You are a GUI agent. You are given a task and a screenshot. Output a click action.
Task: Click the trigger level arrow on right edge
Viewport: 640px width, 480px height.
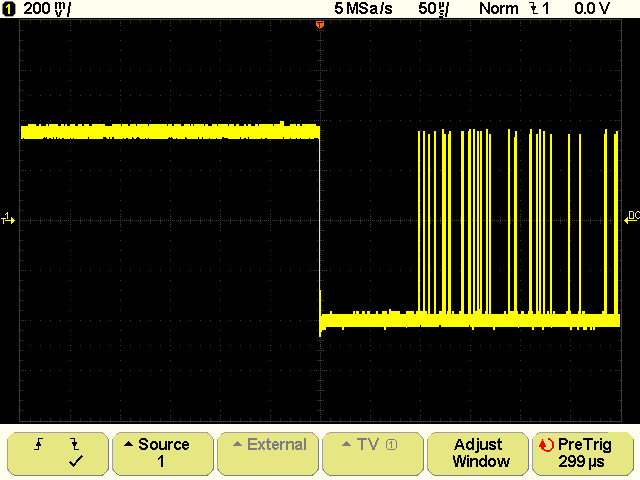click(x=632, y=217)
